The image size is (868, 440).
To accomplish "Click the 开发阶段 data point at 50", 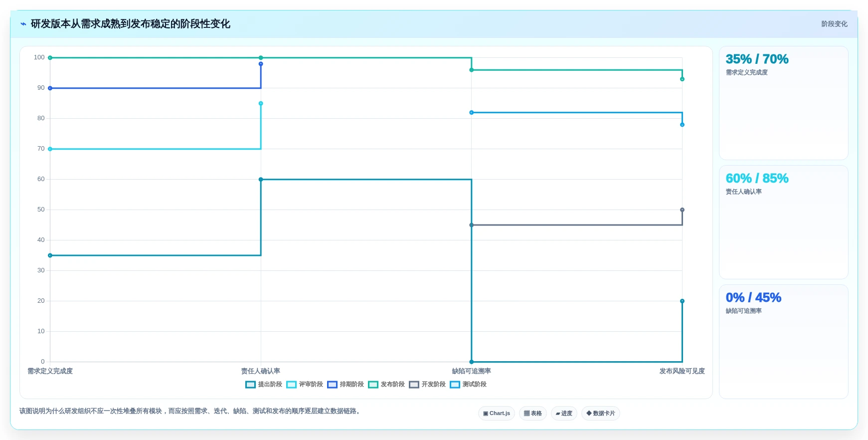I will click(682, 210).
